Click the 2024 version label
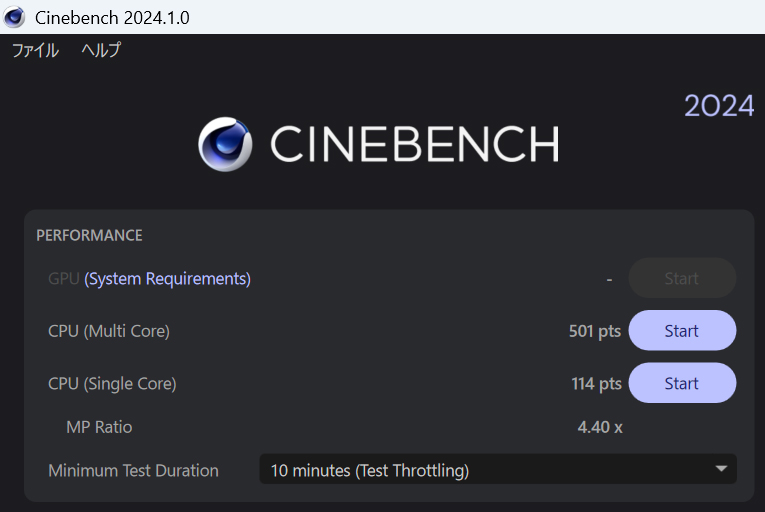Viewport: 765px width, 512px height. click(719, 106)
